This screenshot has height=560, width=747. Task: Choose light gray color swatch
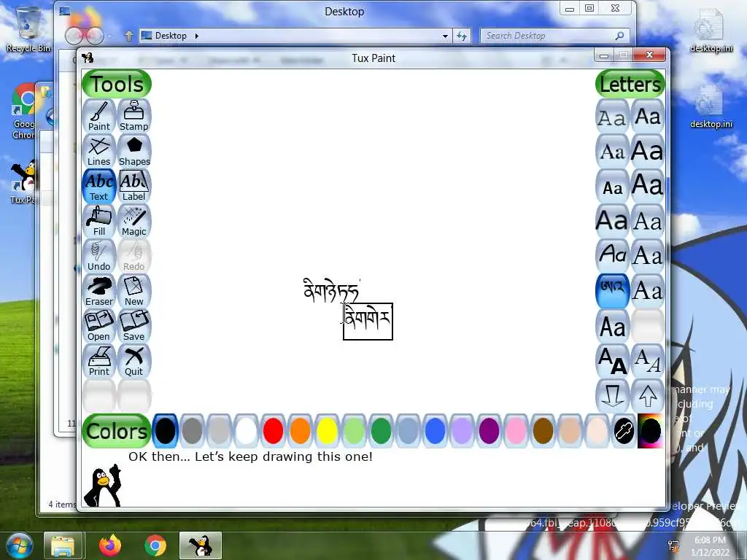point(219,431)
